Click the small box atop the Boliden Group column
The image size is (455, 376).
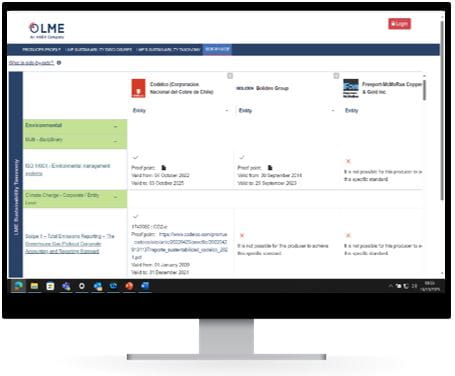coord(336,76)
